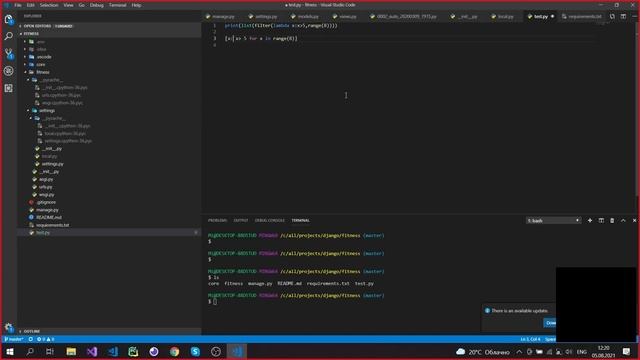The width and height of the screenshot is (640, 360).
Task: Click the Download update button
Action: [x=550, y=323]
